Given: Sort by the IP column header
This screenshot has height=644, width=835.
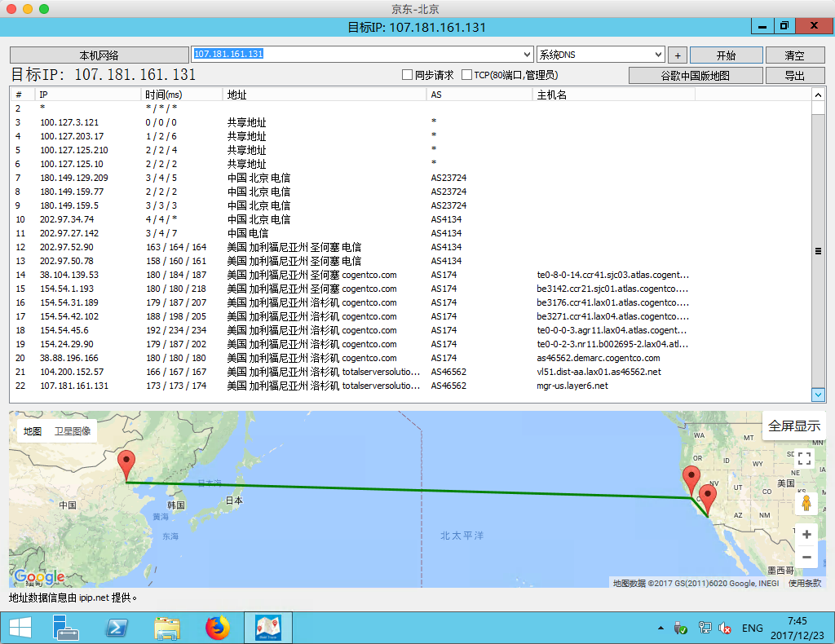Looking at the screenshot, I should click(87, 95).
